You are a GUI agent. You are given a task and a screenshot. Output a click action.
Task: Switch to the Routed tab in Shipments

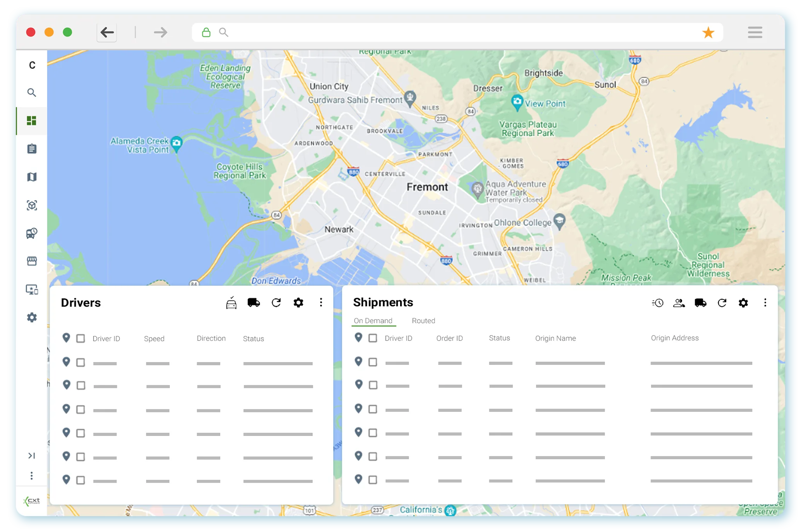423,321
